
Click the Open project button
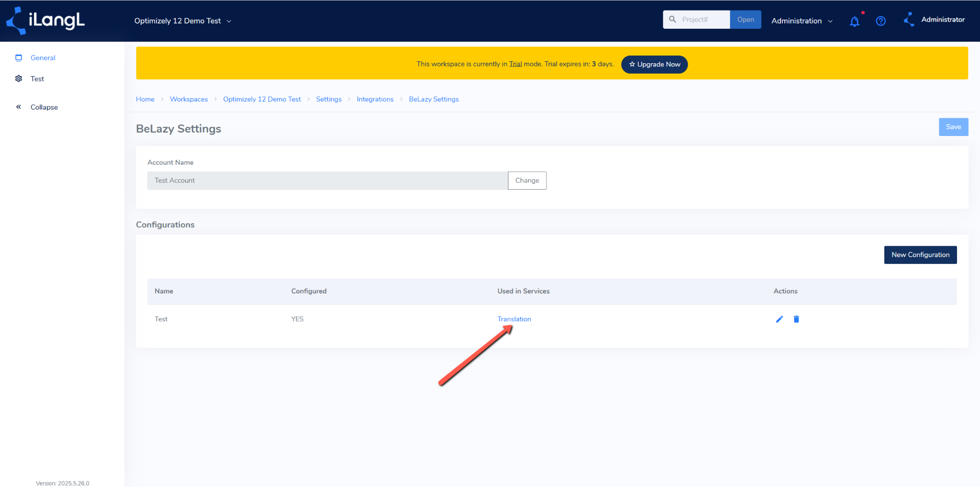[x=746, y=20]
